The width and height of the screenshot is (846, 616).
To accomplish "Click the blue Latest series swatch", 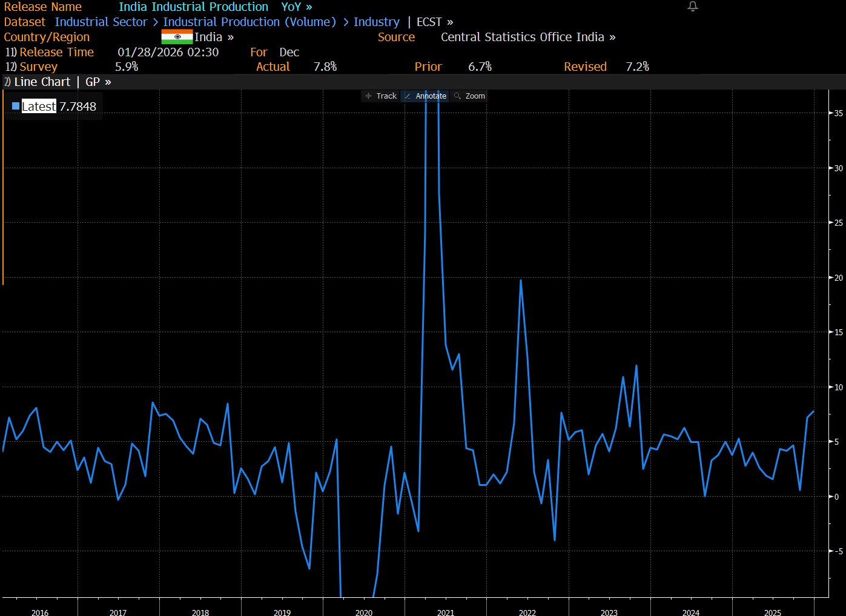I will coord(16,106).
